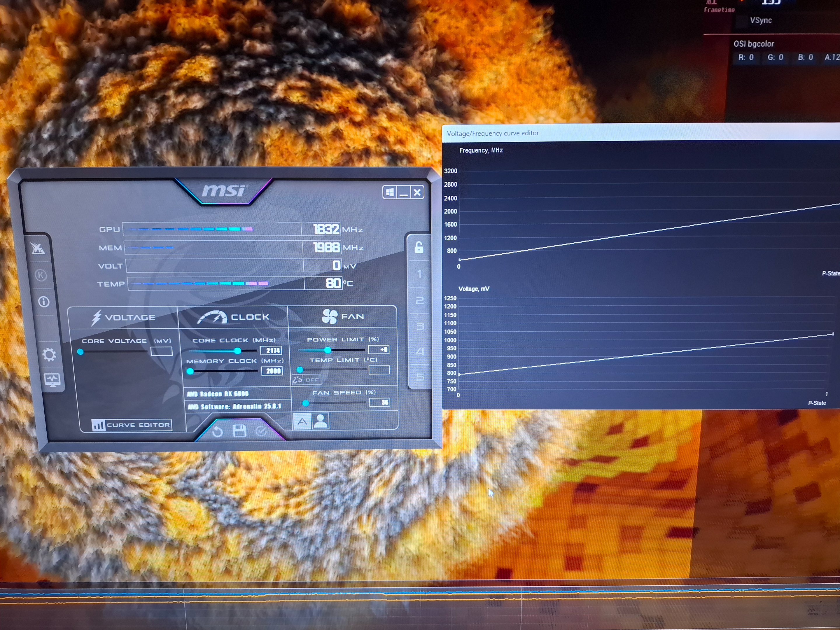Click the Power Limit slider handle
The width and height of the screenshot is (840, 630).
(x=328, y=350)
